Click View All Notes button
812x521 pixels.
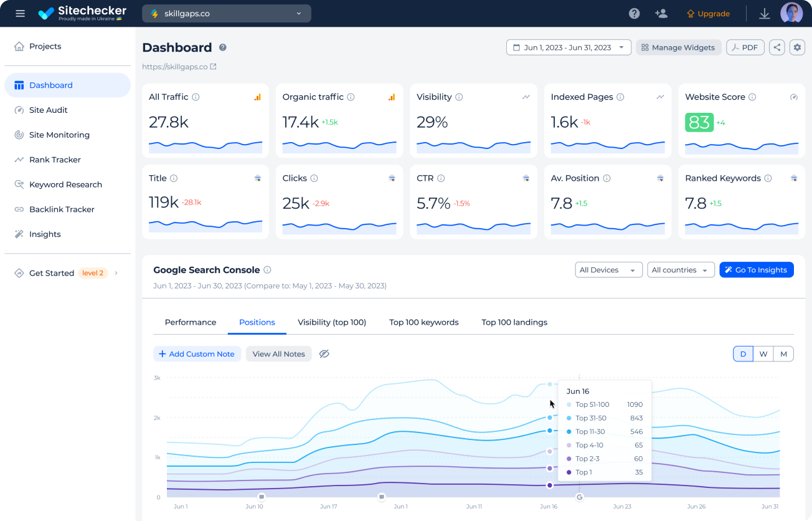(279, 354)
